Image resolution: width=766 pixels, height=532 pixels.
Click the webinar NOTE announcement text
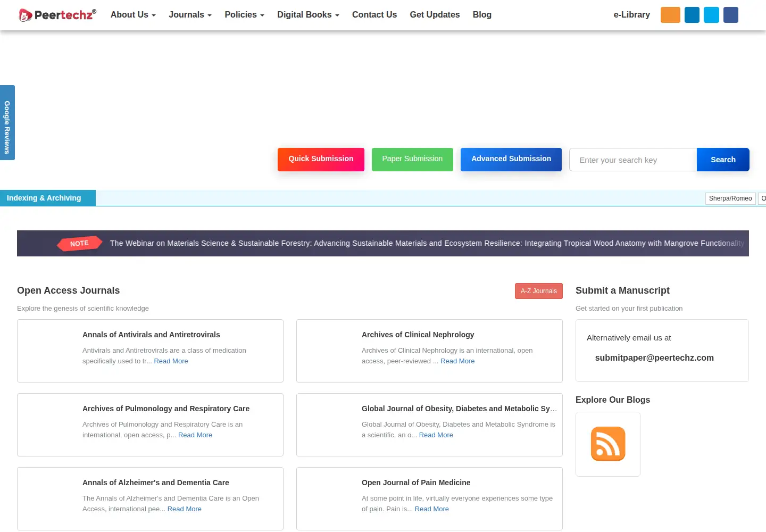coord(427,243)
